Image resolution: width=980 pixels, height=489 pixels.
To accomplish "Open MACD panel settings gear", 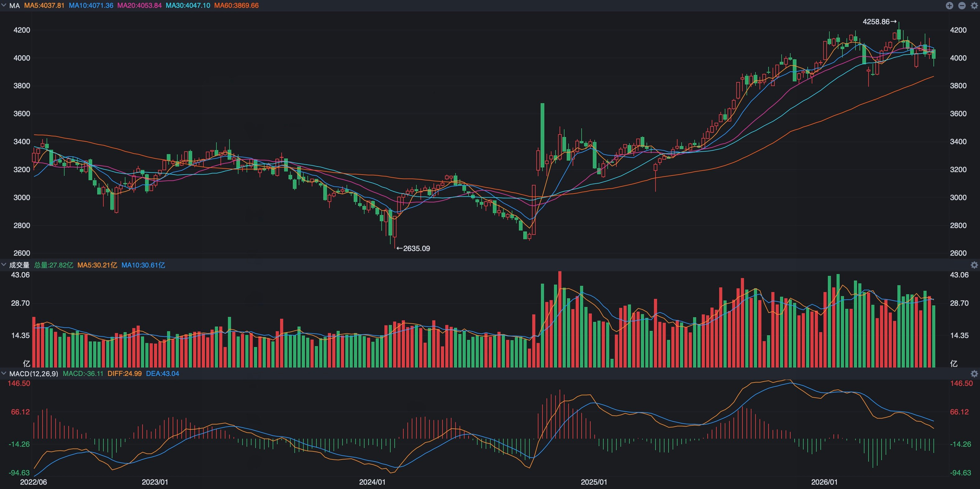I will (x=974, y=374).
